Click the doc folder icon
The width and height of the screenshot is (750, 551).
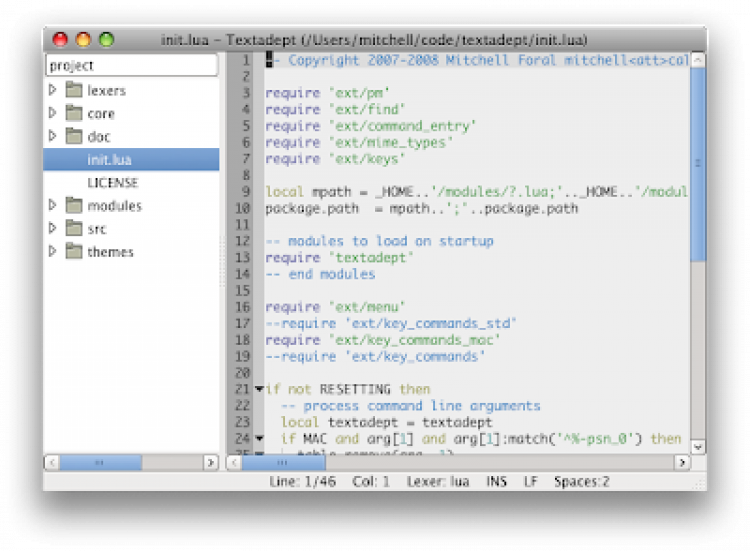coord(74,136)
